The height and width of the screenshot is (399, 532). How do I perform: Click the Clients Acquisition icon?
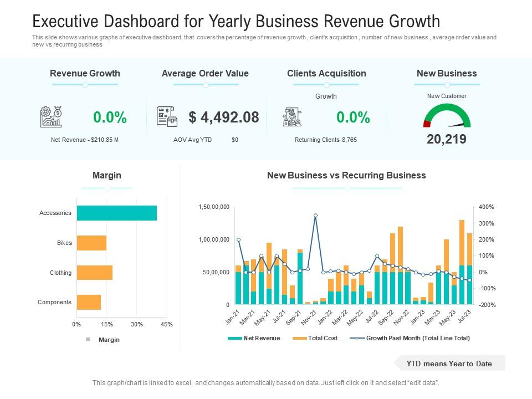pyautogui.click(x=292, y=117)
